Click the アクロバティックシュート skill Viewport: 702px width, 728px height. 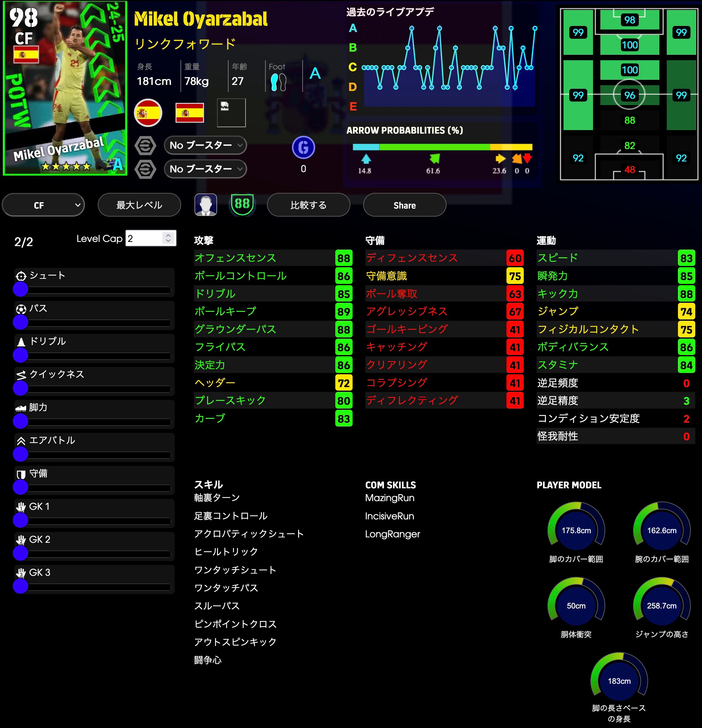249,534
